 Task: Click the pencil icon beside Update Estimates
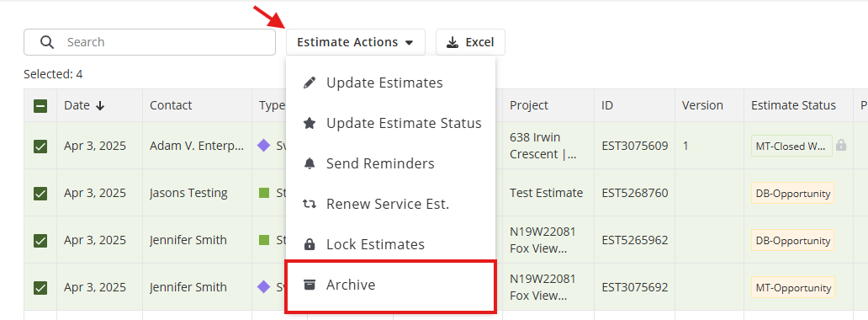[310, 83]
